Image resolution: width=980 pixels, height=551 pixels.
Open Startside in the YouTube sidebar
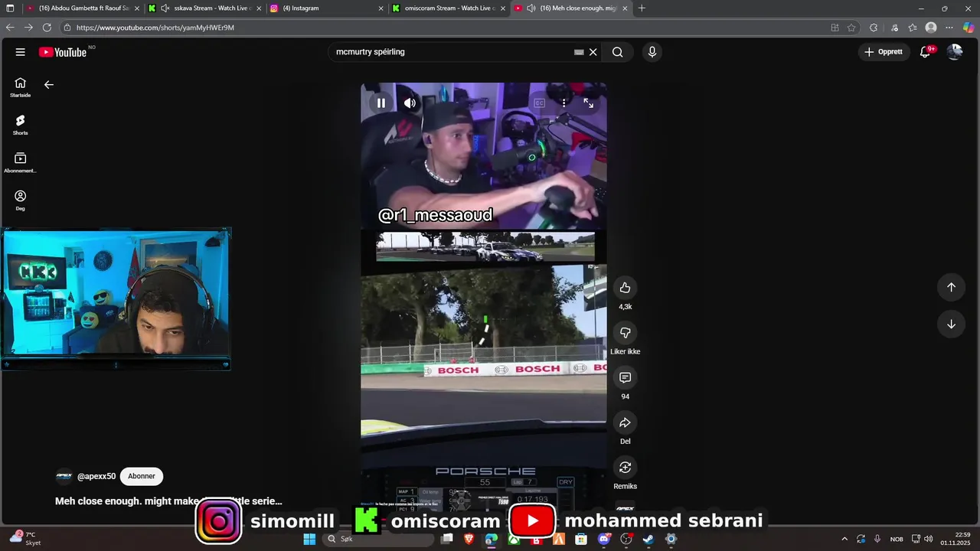pyautogui.click(x=21, y=87)
